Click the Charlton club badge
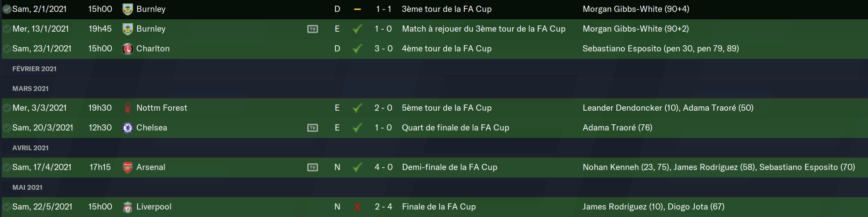The width and height of the screenshot is (868, 217). [x=128, y=49]
